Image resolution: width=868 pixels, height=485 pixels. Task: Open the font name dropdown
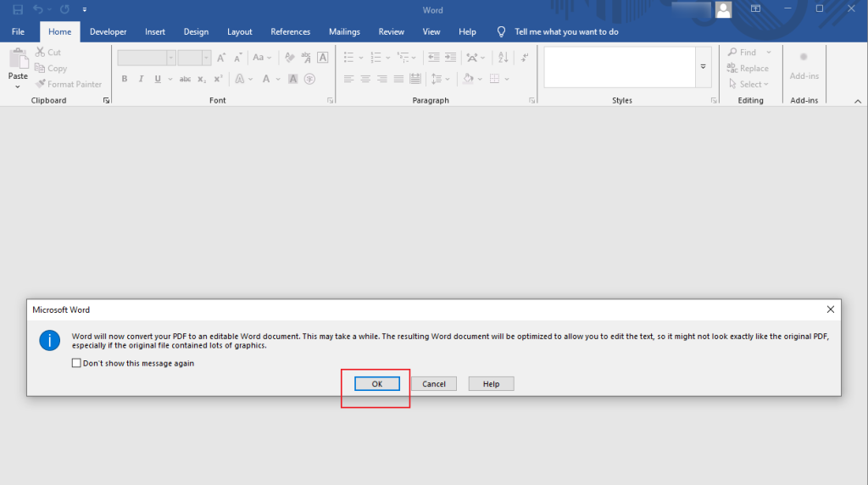pos(171,58)
